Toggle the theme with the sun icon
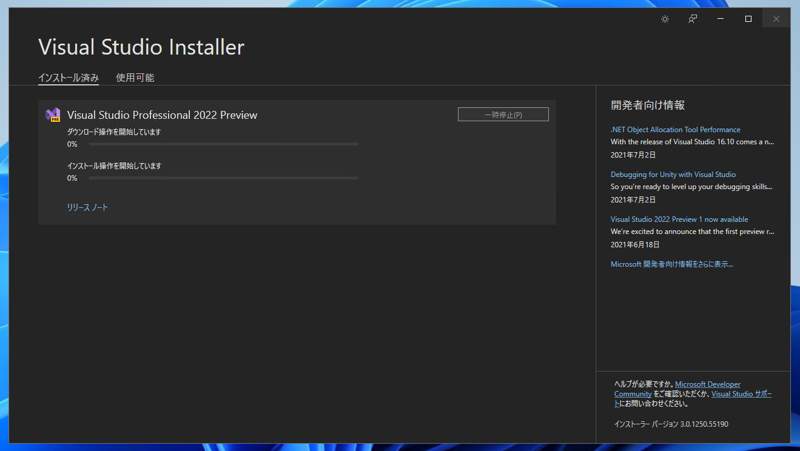 (664, 19)
